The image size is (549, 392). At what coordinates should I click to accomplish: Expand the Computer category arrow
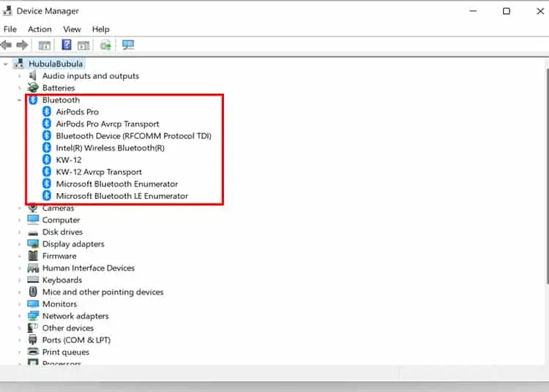tap(20, 220)
